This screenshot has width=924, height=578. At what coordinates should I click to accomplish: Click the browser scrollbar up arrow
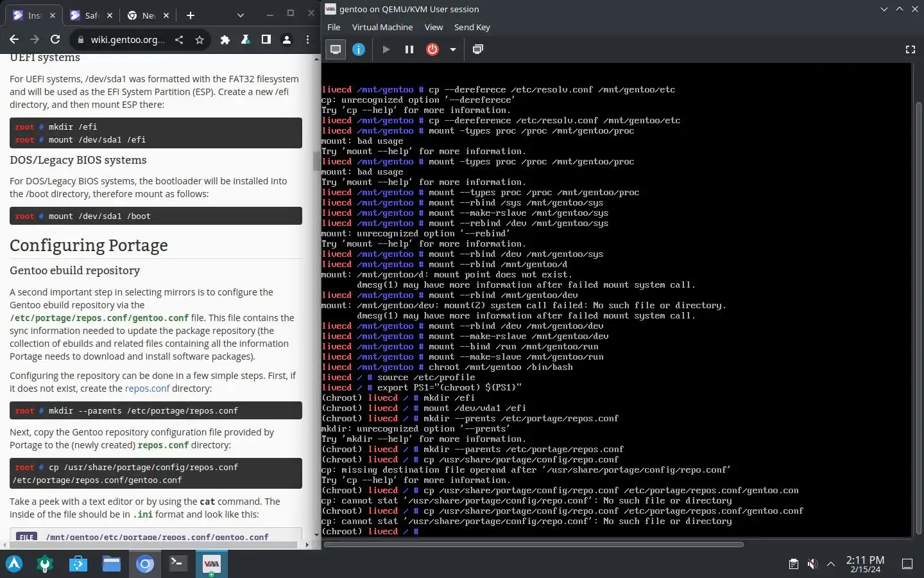click(316, 58)
